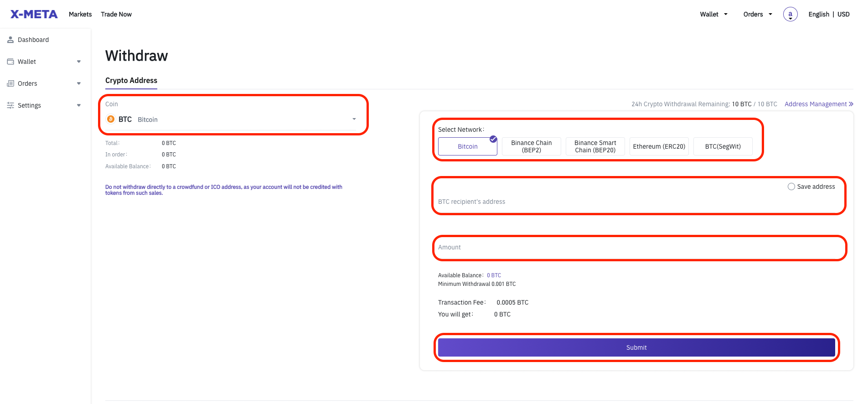Click the Settings sliders icon in sidebar
The width and height of the screenshot is (868, 404).
point(10,105)
